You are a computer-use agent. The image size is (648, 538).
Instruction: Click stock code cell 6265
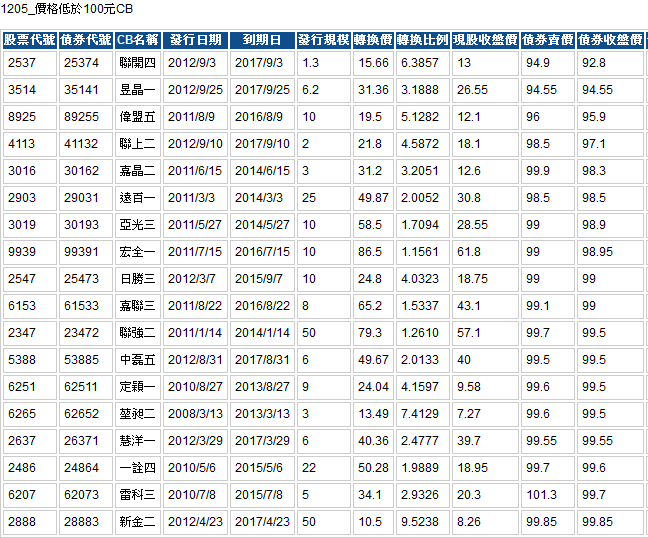coord(29,414)
